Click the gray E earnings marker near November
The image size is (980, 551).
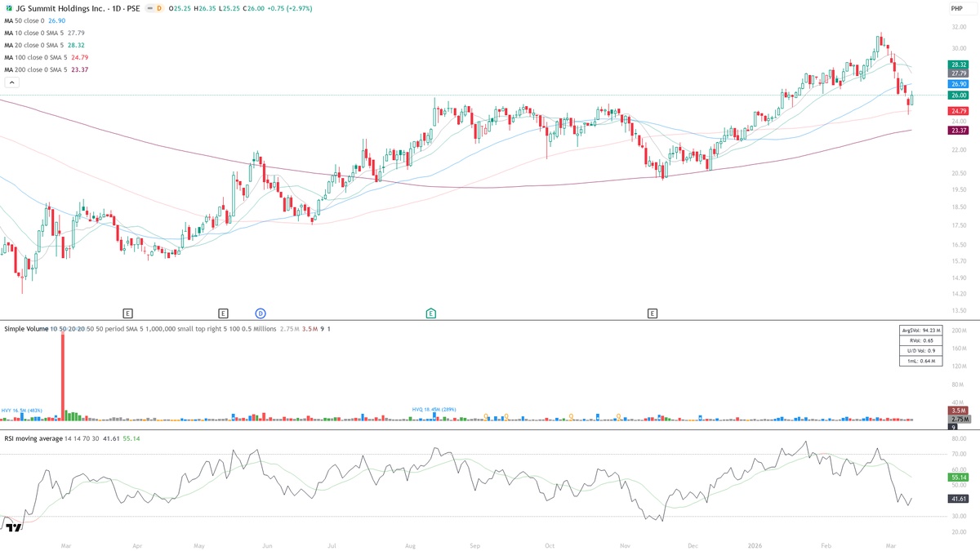point(652,313)
